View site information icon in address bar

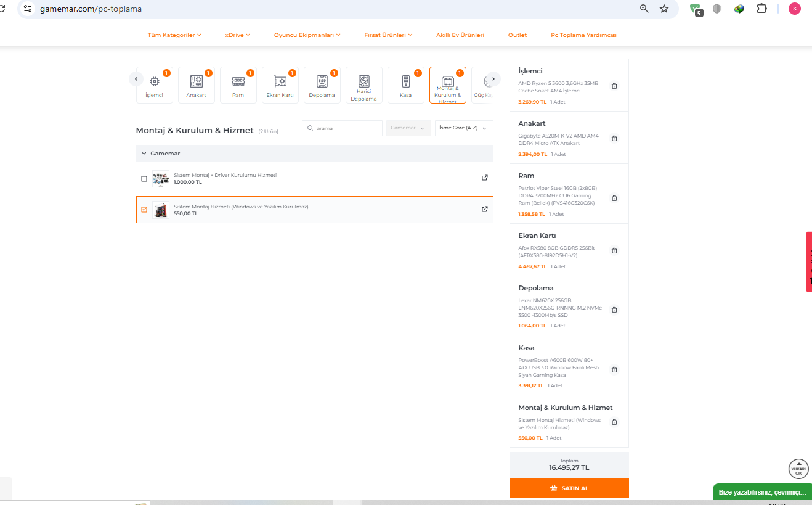28,9
